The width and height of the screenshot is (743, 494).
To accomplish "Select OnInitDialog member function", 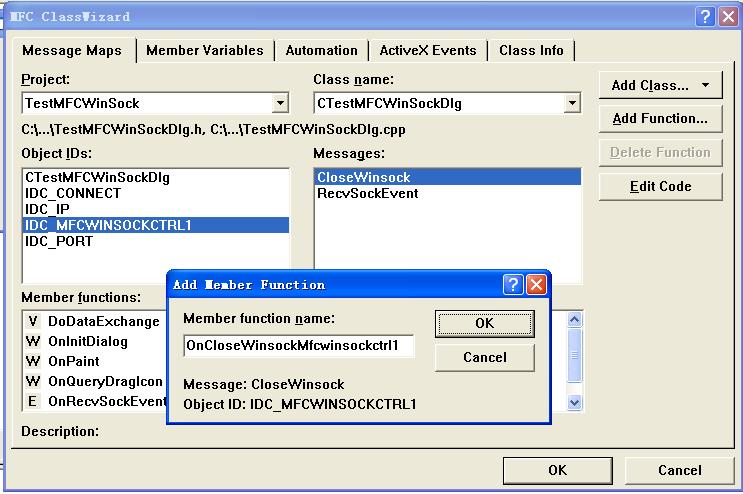I will (95, 341).
